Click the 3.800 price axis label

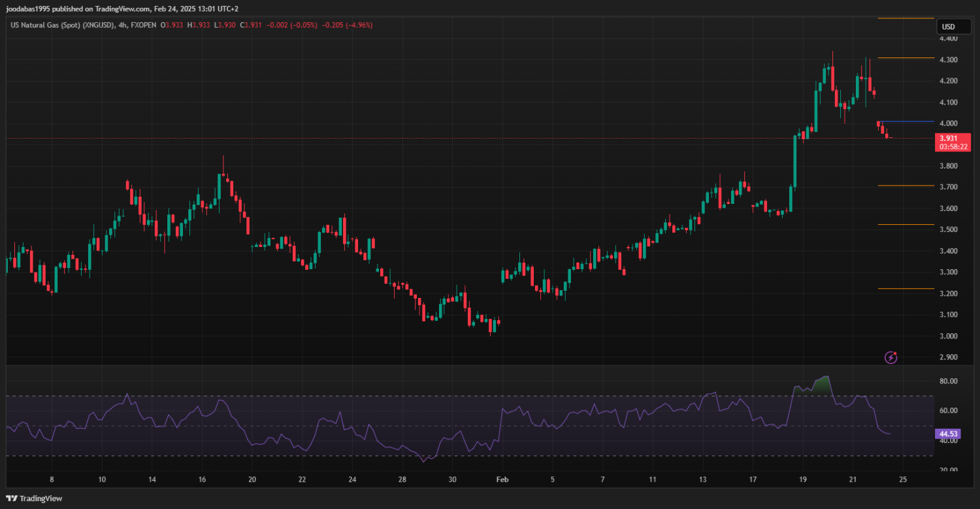948,166
